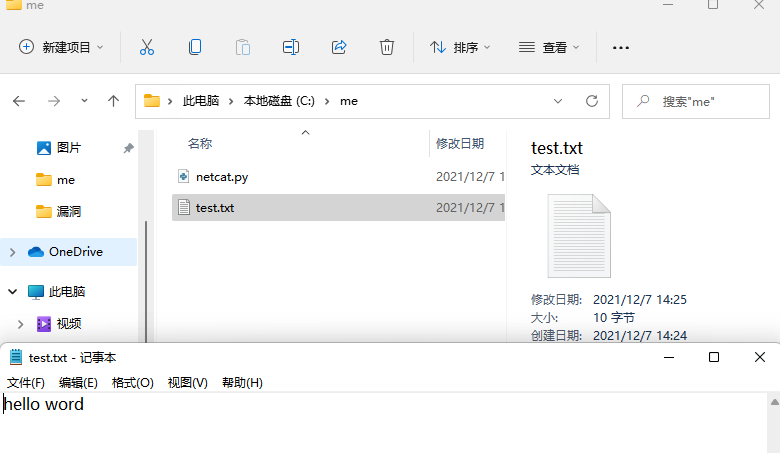Select the netcat.py file row

(x=338, y=177)
